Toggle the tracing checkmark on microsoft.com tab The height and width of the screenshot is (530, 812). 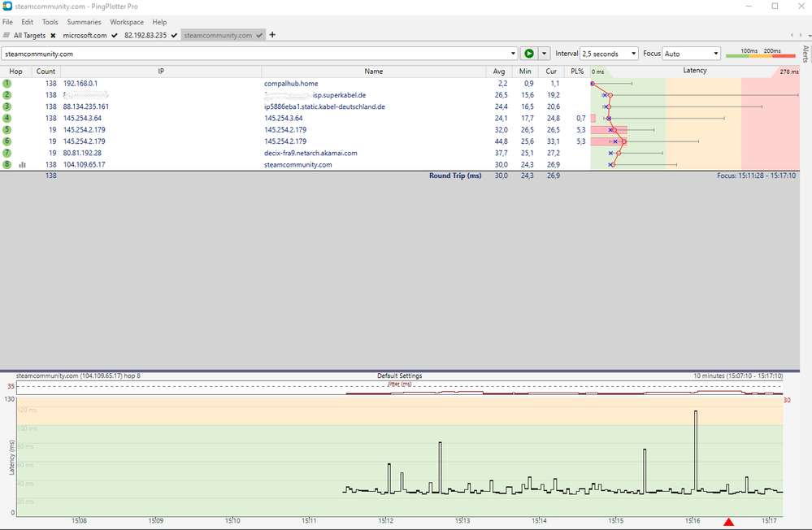(x=114, y=36)
